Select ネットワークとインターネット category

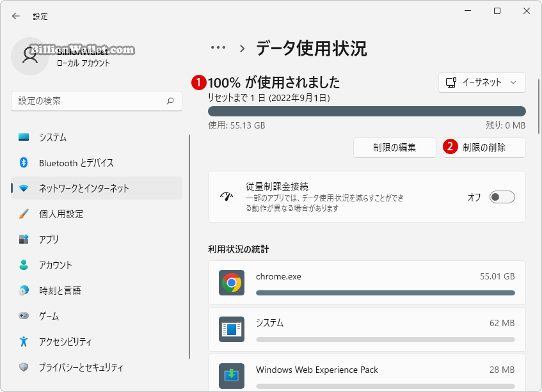point(97,188)
